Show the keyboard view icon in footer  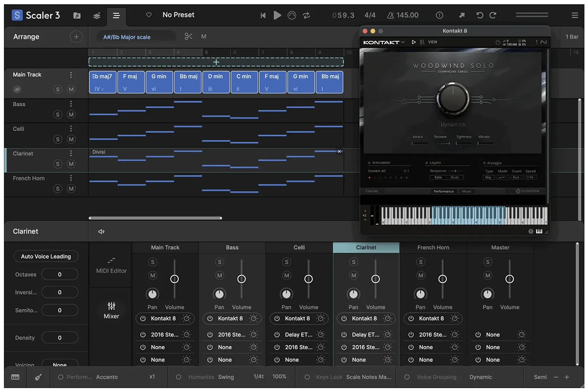(15, 377)
